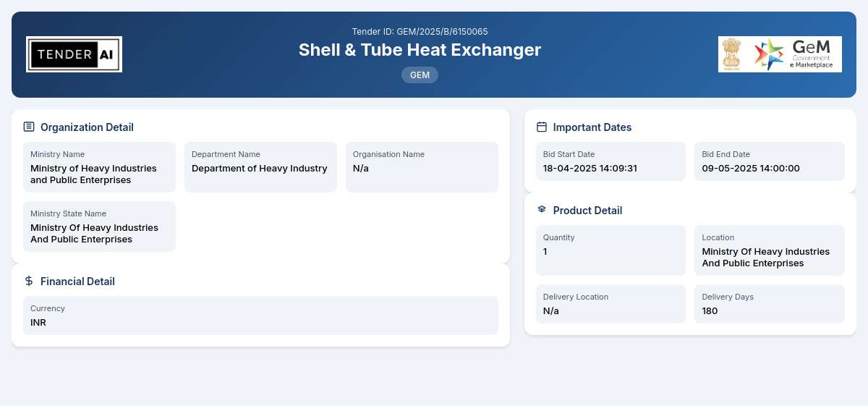Click the Bid End Date card
The image size is (868, 406).
tap(770, 161)
